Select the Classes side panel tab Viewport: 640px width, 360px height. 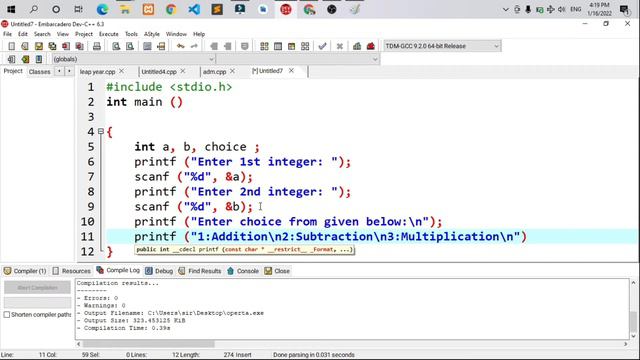point(40,72)
